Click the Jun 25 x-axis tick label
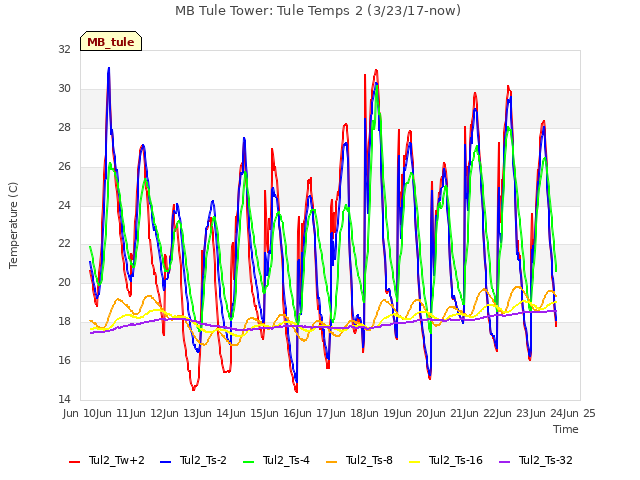640x480 pixels. tap(580, 413)
